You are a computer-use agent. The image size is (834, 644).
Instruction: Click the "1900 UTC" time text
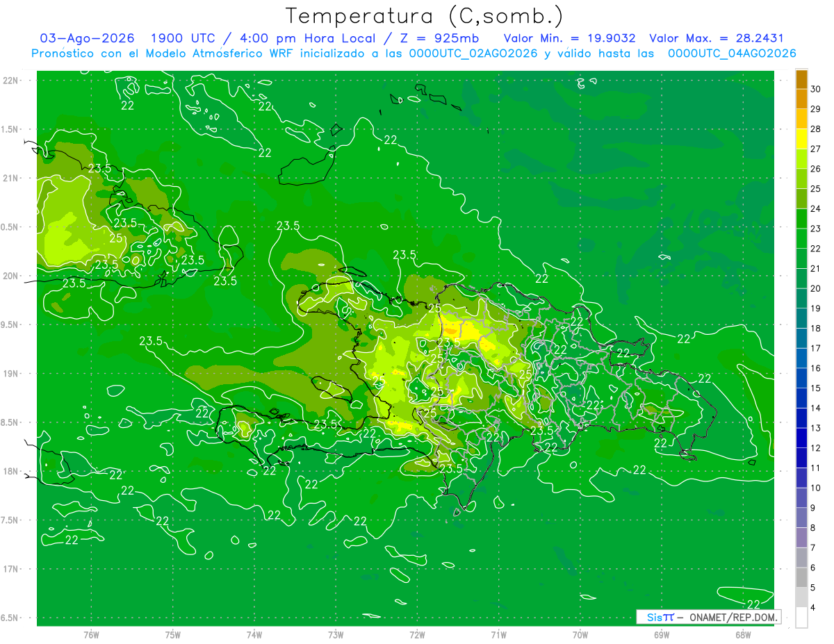click(x=183, y=39)
